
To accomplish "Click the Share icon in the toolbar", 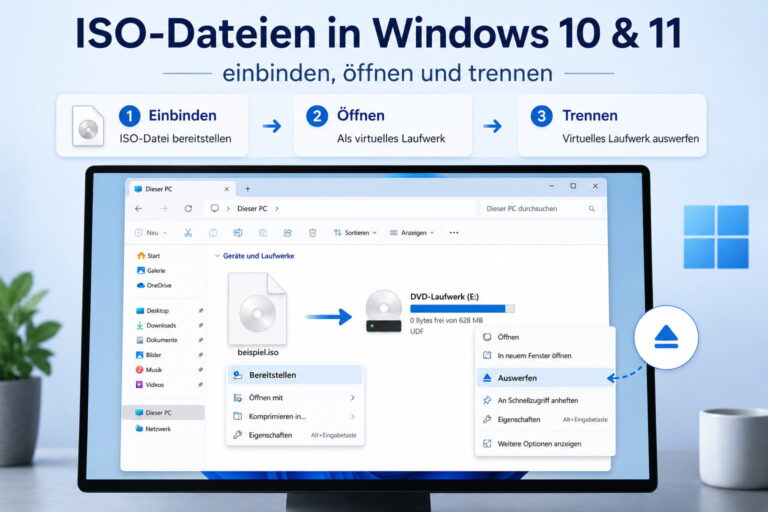I will [x=288, y=233].
